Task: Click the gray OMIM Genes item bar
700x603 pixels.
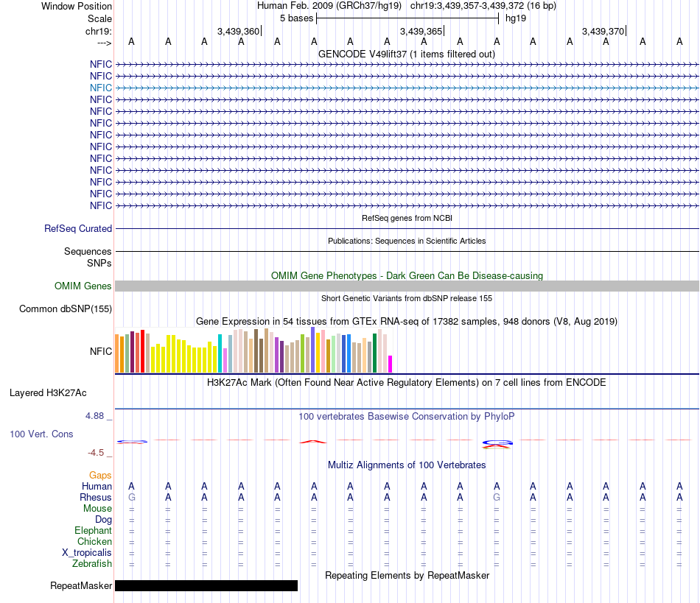Action: 407,286
